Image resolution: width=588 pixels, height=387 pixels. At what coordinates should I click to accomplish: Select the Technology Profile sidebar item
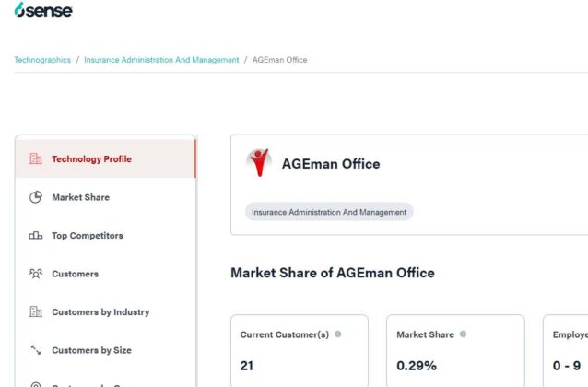[105, 159]
